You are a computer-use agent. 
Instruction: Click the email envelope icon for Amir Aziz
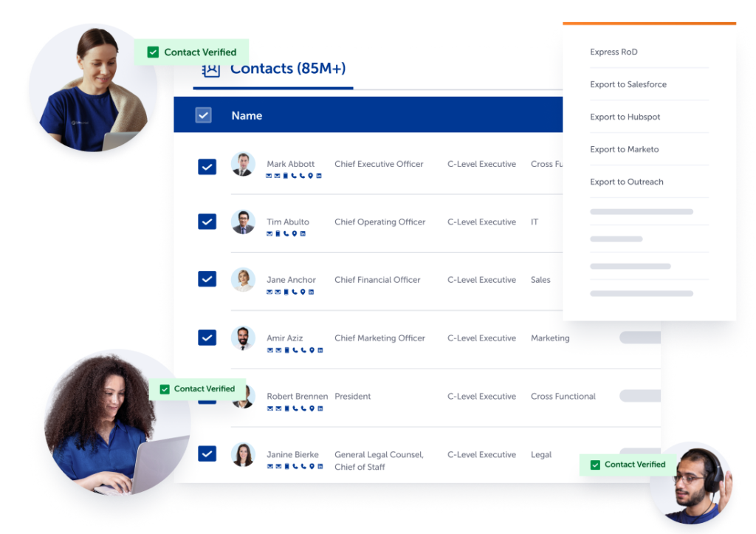click(x=270, y=349)
